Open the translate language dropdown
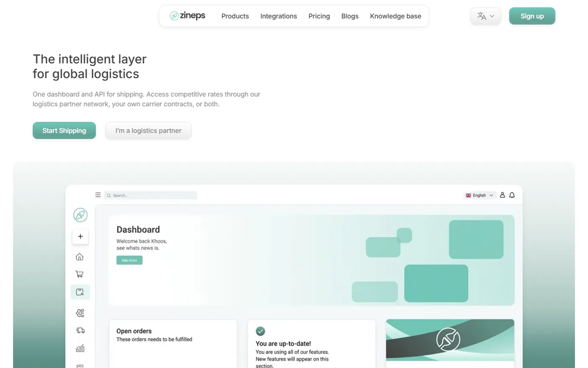Viewport: 588px width, 368px height. [486, 16]
